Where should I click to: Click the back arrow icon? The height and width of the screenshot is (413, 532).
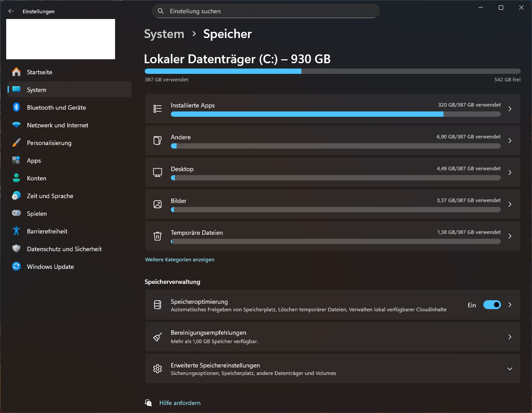point(11,11)
